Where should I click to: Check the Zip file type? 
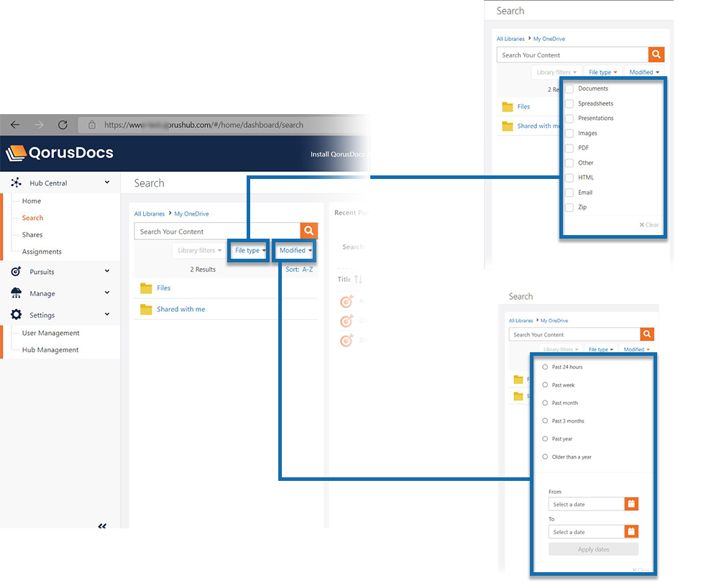pos(569,207)
